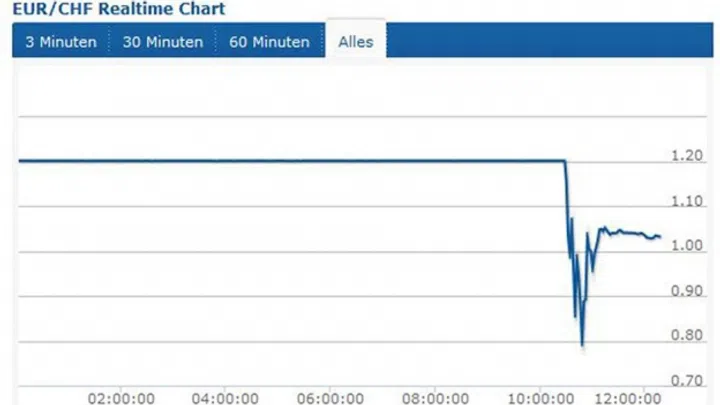This screenshot has height=405, width=720.
Task: Click the 04:00:00 time axis label
Action: tap(225, 398)
